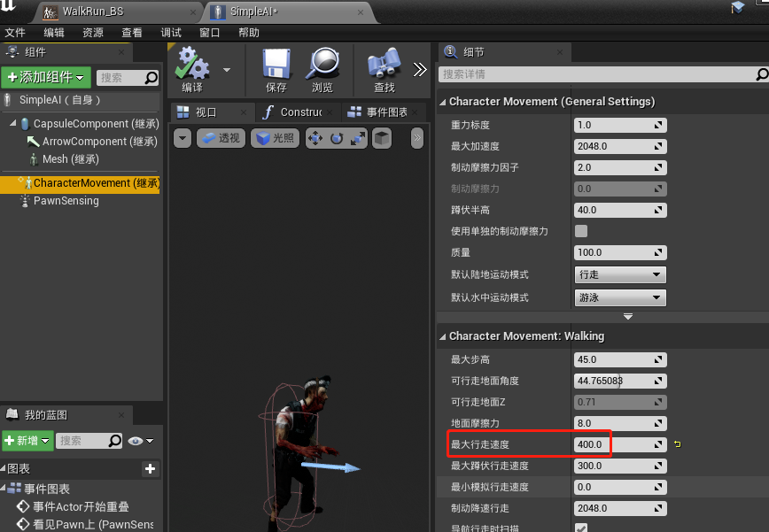Open the My Blueprint eye view options
Screen dimensions: 769x532
tap(141, 441)
